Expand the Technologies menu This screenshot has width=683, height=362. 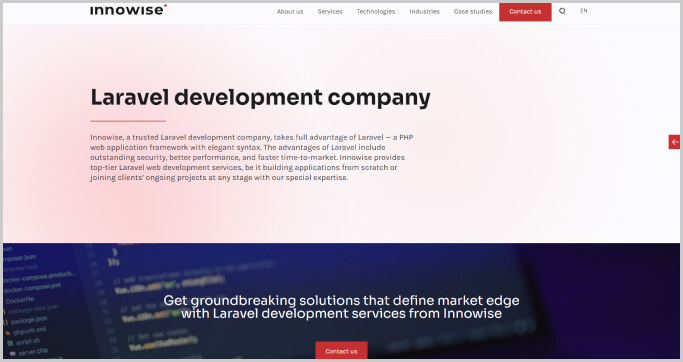pos(375,12)
